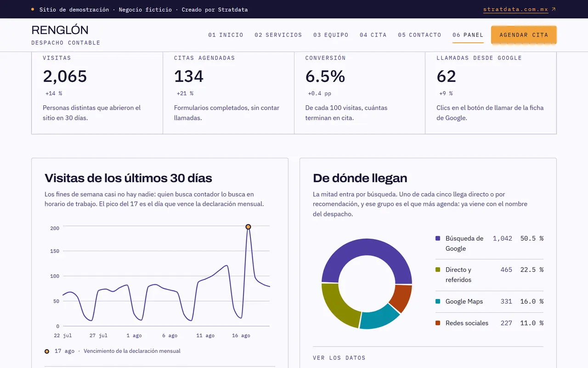This screenshot has height=368, width=588.
Task: Click the 22.5 % share for Directo y referidos
Action: 532,270
